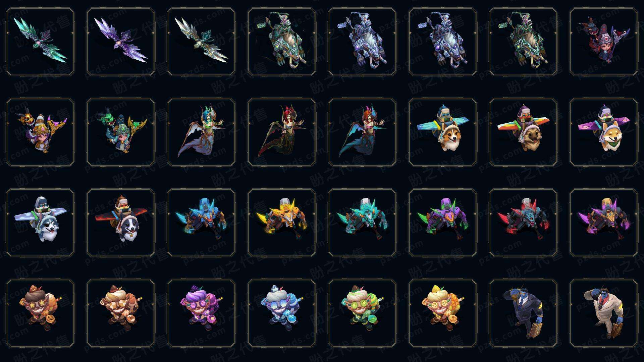Choose the red-haired winged mermaid figure
Image resolution: width=644 pixels, height=362 pixels.
282,132
